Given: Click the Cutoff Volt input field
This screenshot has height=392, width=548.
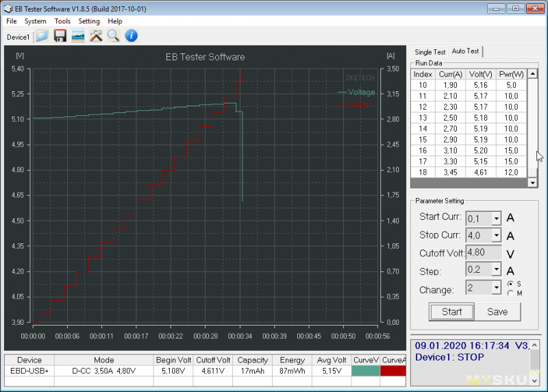Looking at the screenshot, I should pos(484,252).
